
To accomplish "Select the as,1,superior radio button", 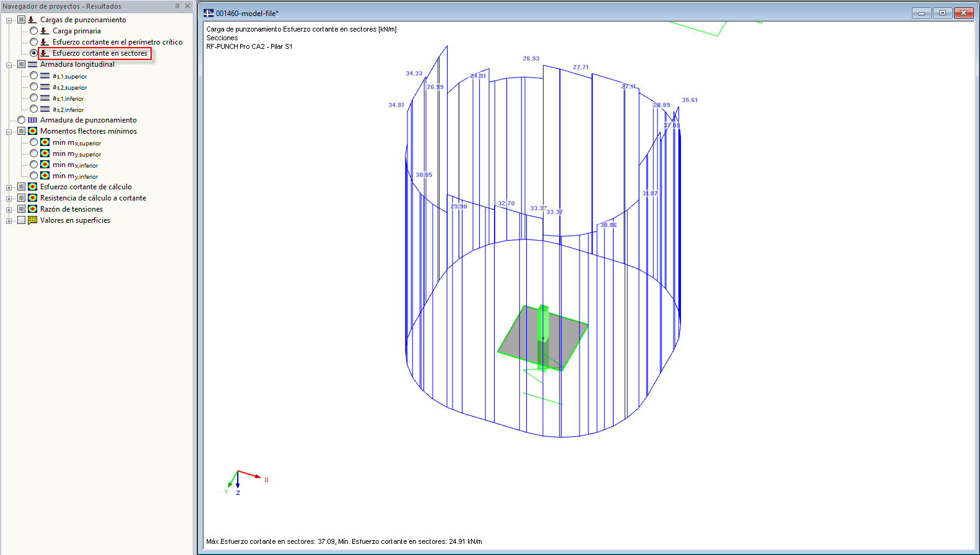I will coord(33,75).
